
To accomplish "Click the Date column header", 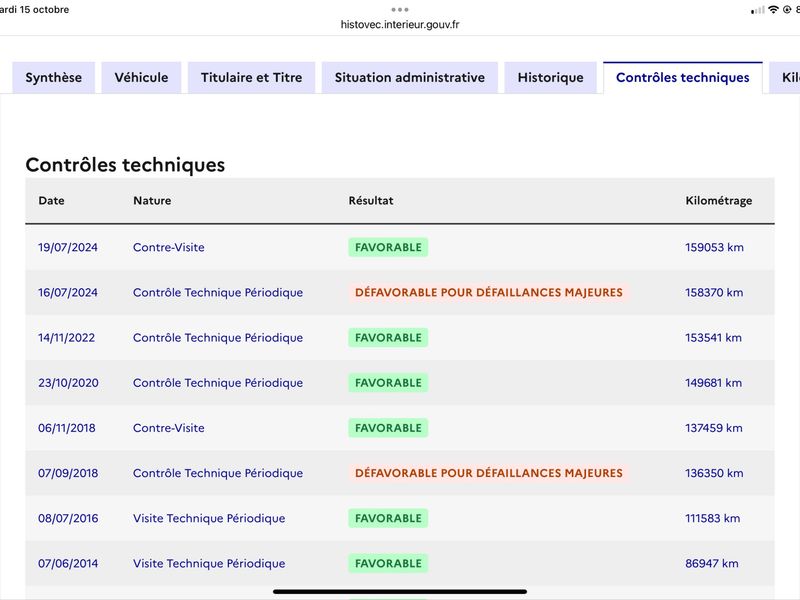I will click(52, 201).
